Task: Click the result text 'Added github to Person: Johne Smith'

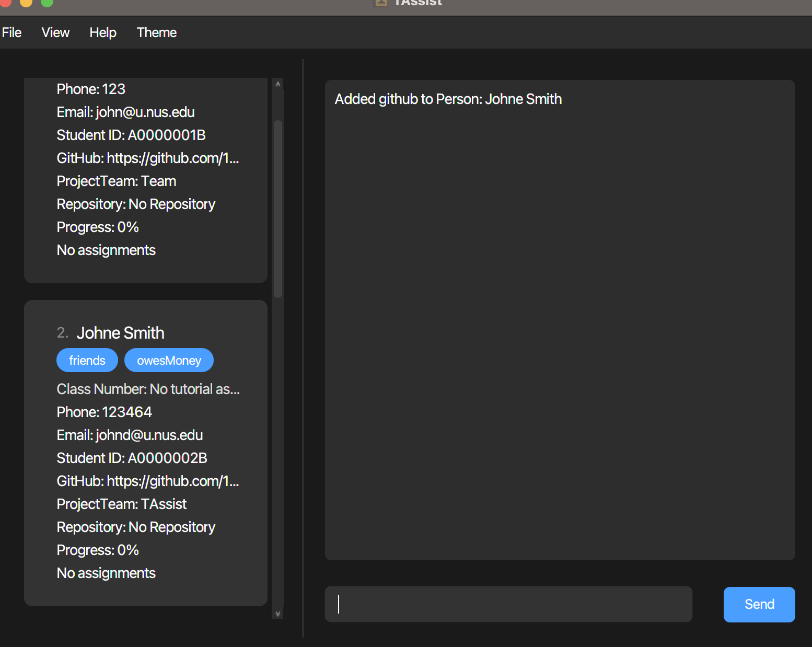Action: (x=448, y=99)
